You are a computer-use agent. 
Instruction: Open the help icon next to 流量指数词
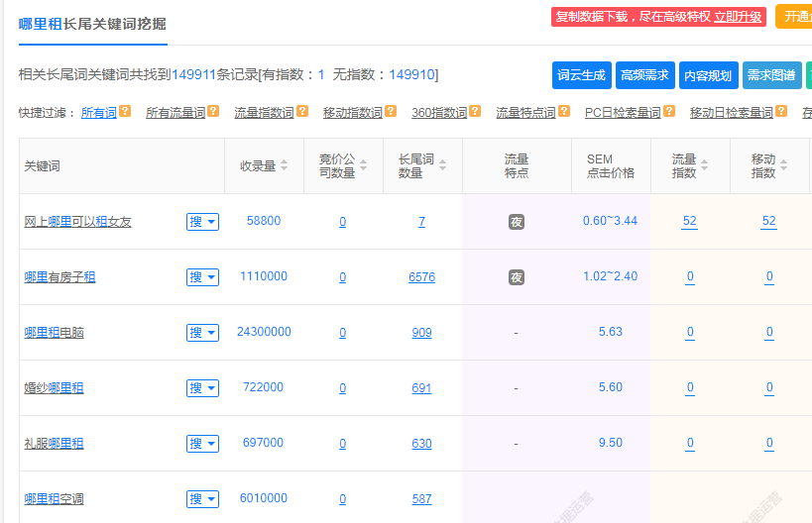(302, 113)
